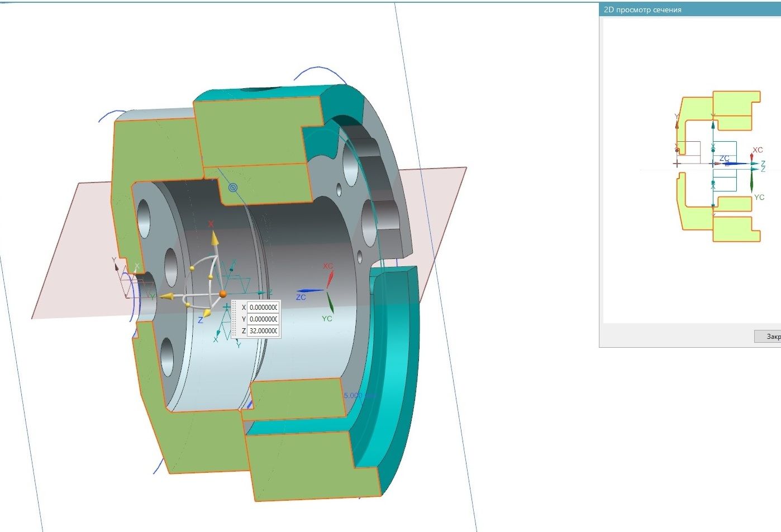Click the YC label in the 2D preview
This screenshot has width=781, height=532.
(759, 197)
